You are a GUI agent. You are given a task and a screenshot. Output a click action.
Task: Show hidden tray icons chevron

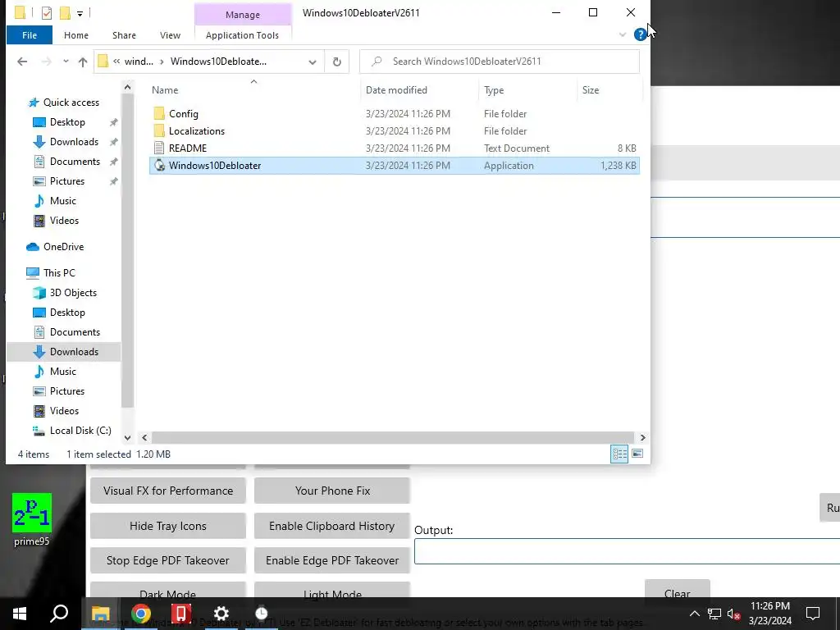click(694, 614)
